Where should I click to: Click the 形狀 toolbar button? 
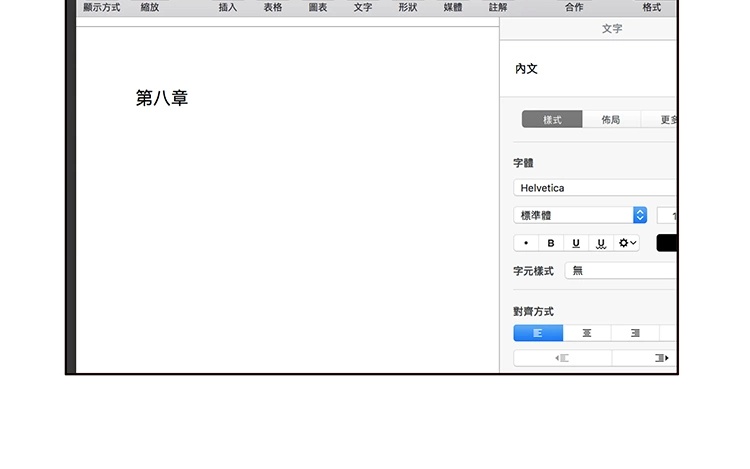pyautogui.click(x=408, y=7)
